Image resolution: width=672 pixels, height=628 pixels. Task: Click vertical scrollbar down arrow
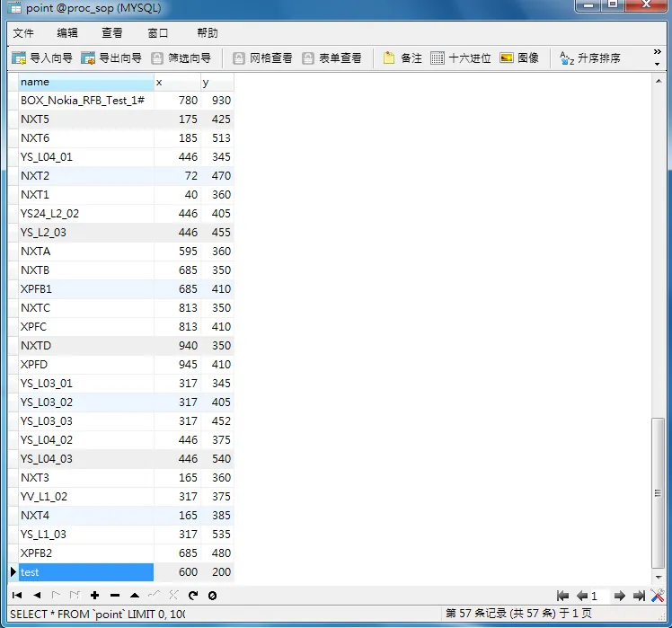click(x=659, y=577)
